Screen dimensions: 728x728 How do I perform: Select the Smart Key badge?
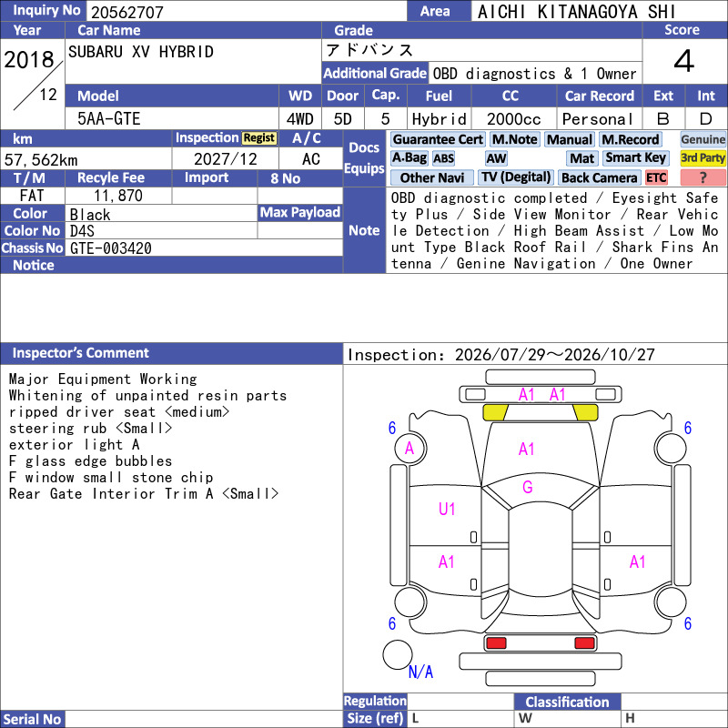tap(635, 157)
